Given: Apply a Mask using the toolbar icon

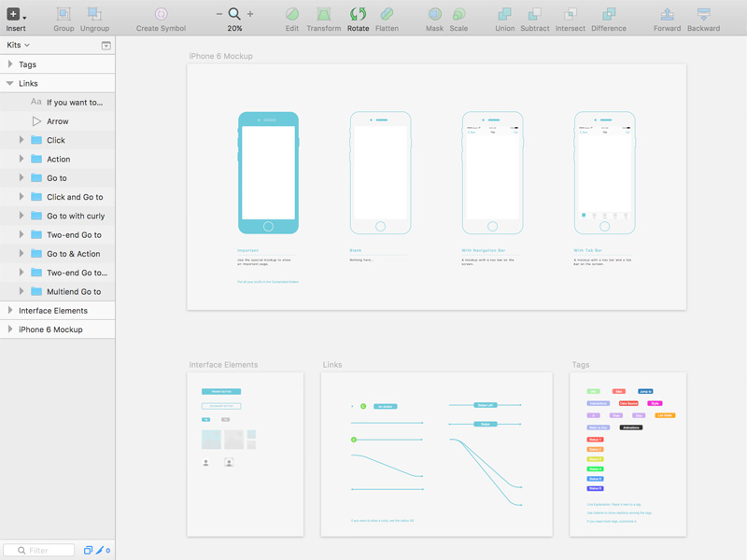Looking at the screenshot, I should [x=433, y=15].
